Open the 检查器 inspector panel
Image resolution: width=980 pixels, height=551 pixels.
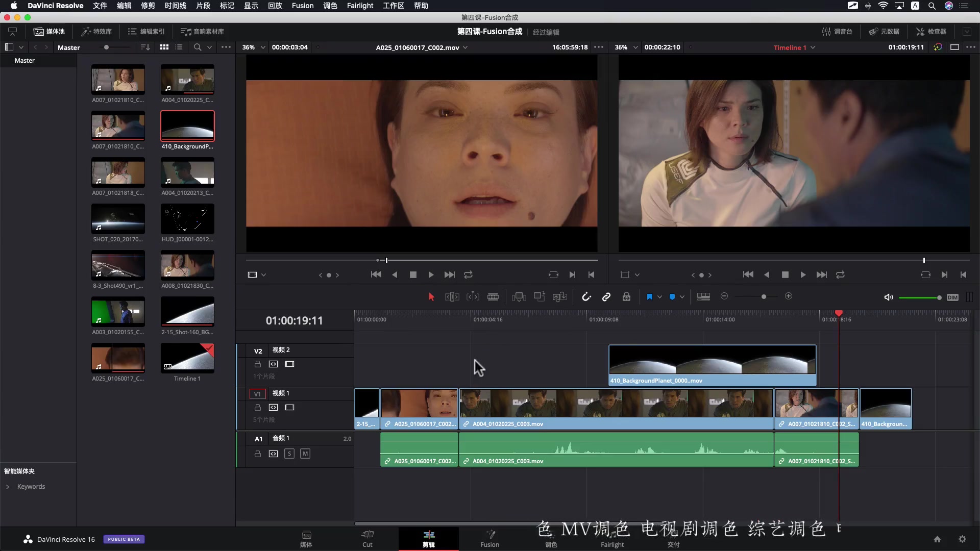coord(931,32)
